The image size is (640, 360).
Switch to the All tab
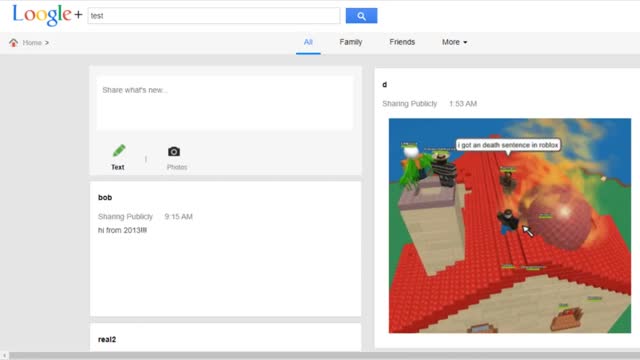coord(308,42)
